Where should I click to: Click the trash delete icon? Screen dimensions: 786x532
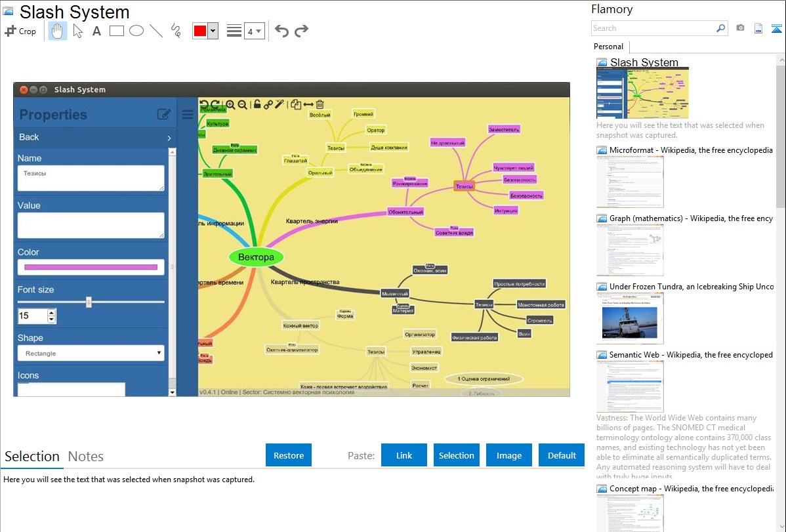tap(320, 104)
